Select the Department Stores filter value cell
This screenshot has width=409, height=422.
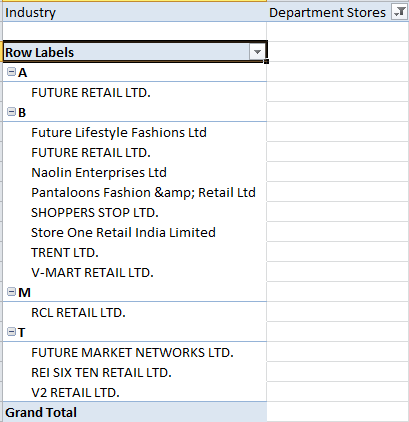tap(338, 12)
